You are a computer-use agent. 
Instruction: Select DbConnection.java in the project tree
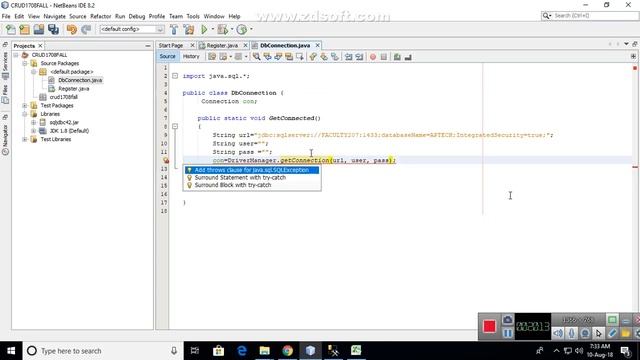[x=80, y=80]
